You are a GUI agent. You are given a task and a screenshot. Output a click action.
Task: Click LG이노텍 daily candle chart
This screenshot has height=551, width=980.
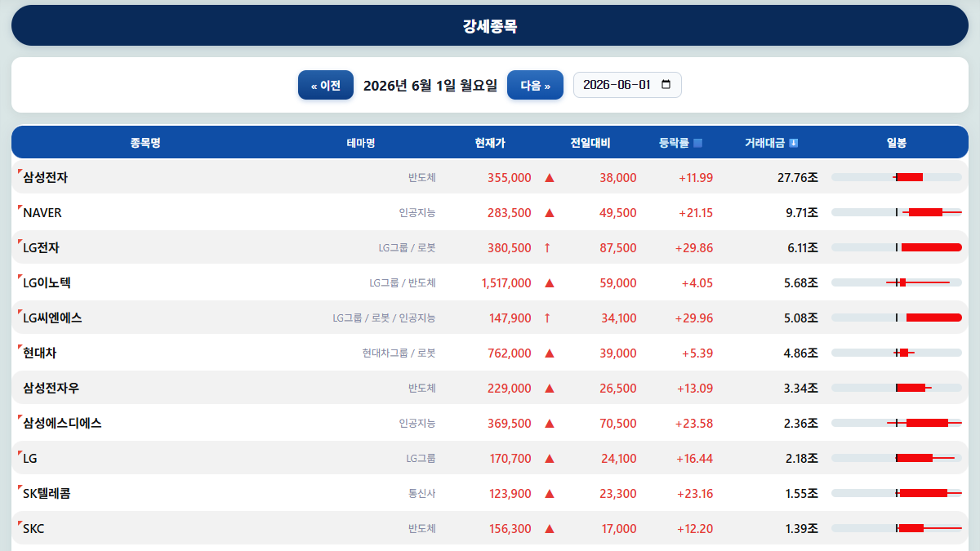click(x=897, y=282)
